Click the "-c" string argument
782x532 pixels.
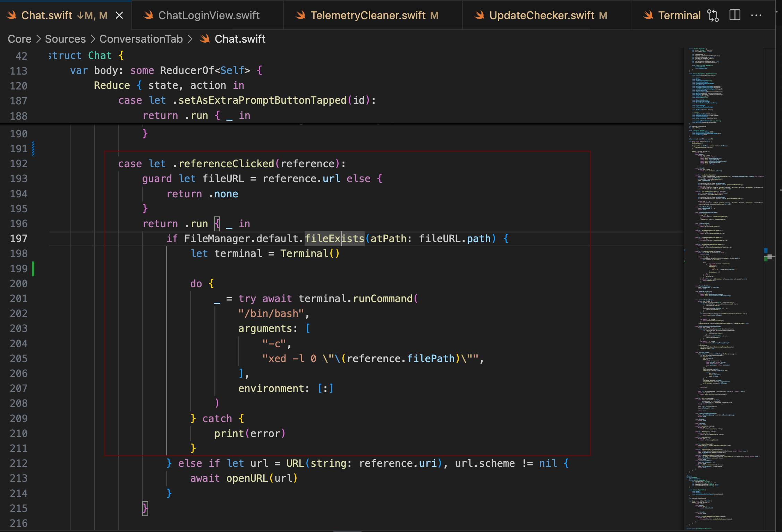[x=274, y=344]
